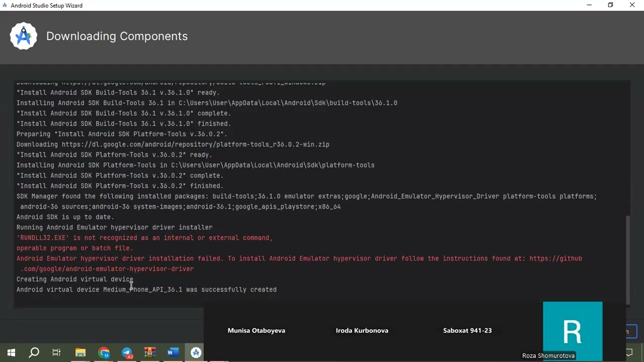Click the Android Studio taskbar icon
The image size is (644, 362).
point(196,352)
